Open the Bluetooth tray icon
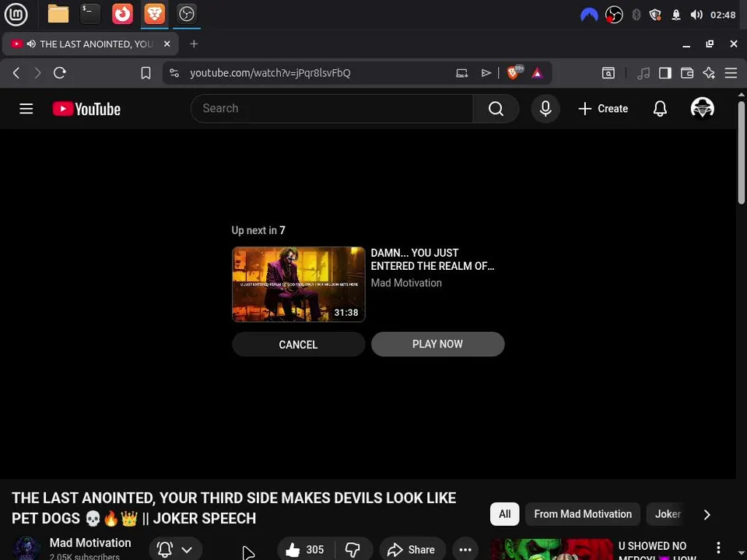Screen dimensions: 747x560 [636, 15]
